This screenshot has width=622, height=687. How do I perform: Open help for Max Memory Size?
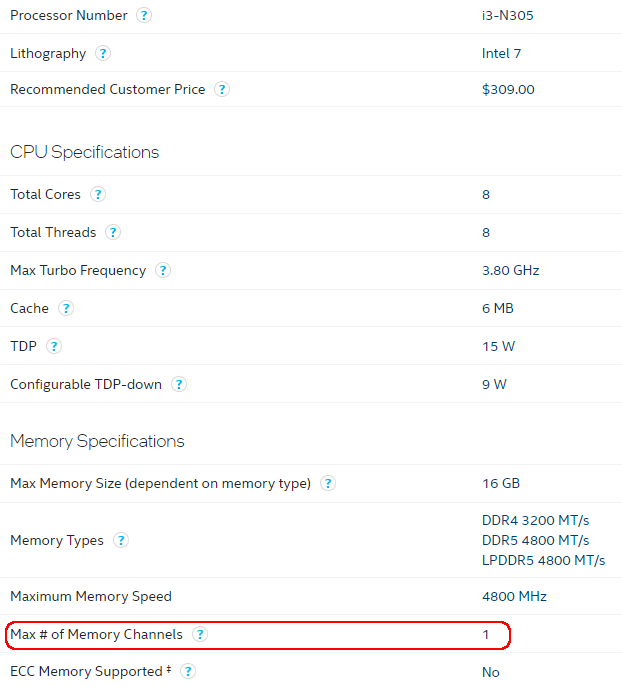pos(328,483)
